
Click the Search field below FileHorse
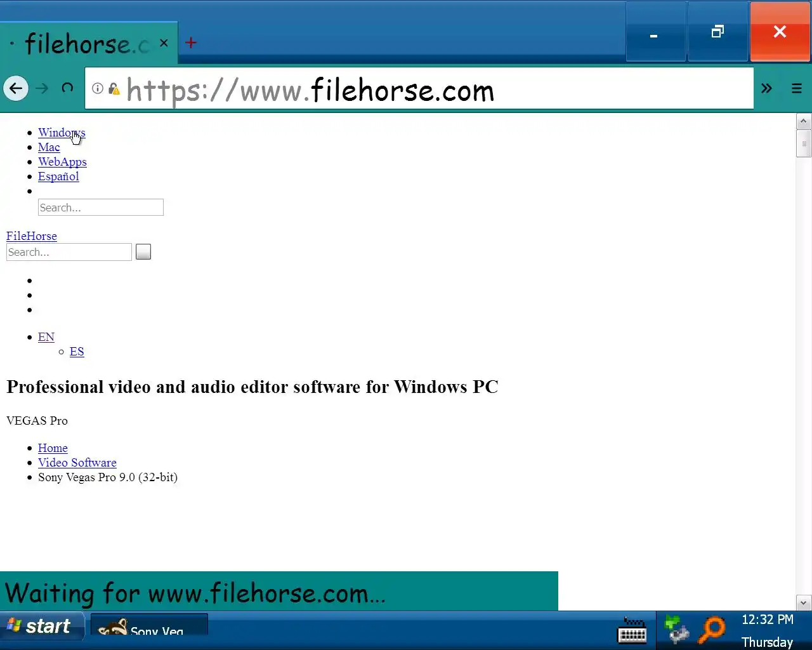tap(69, 252)
